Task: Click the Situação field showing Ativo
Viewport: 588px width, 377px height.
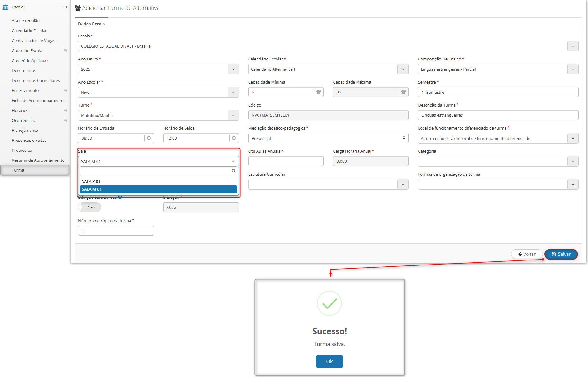Action: point(201,208)
